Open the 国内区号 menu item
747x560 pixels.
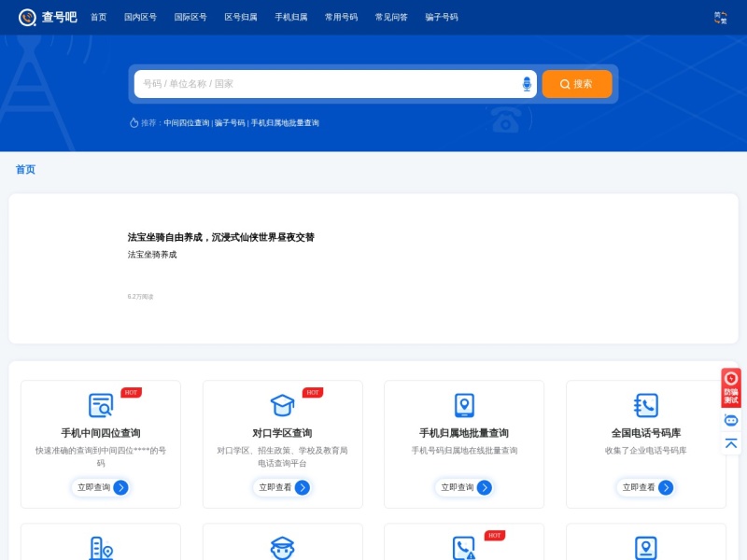pyautogui.click(x=140, y=17)
